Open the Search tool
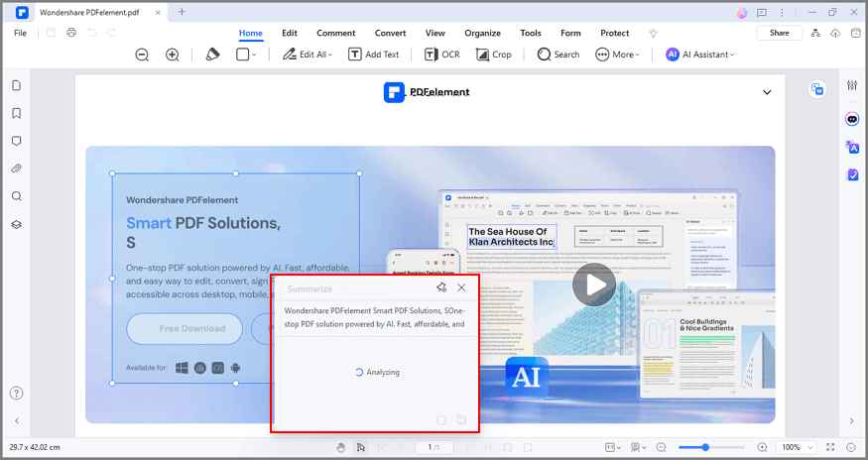The image size is (868, 460). tap(558, 55)
